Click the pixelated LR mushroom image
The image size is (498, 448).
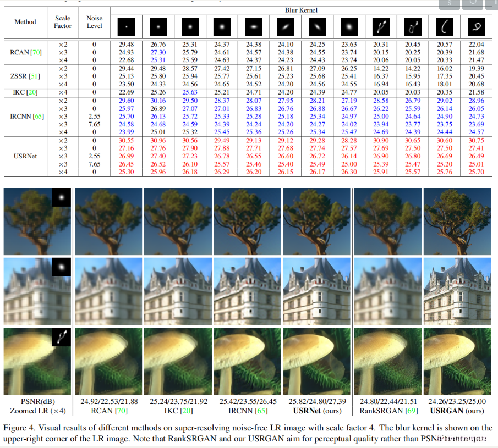coord(37,361)
